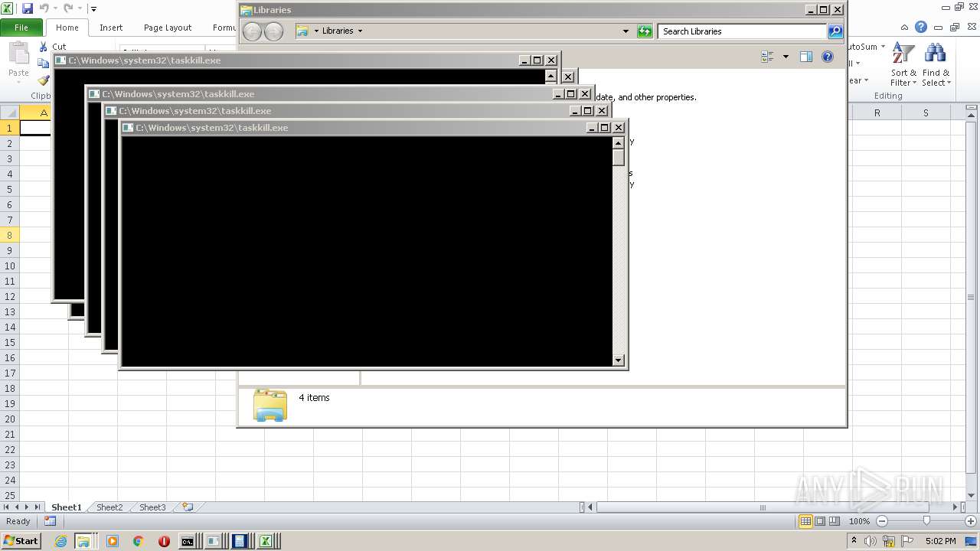Open the green File tab in Excel
The width and height of the screenshot is (980, 551).
[21, 28]
